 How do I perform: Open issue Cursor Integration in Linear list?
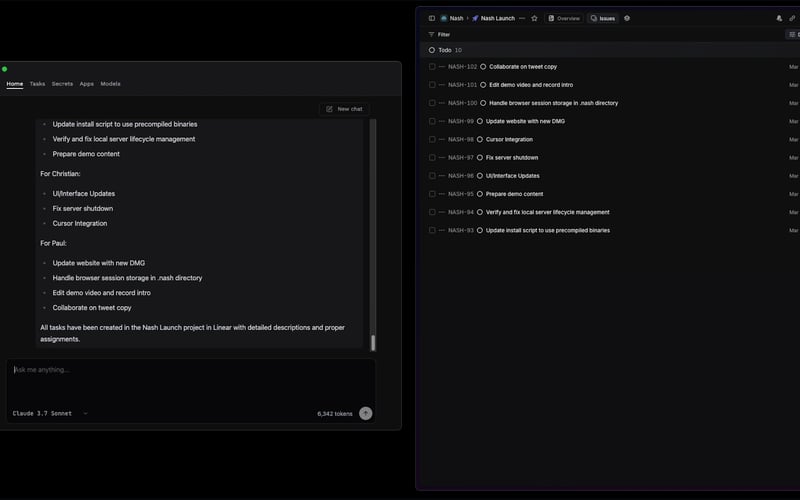point(509,139)
